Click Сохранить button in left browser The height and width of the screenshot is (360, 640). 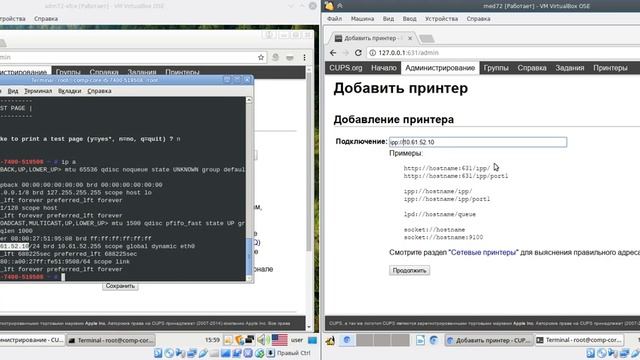pyautogui.click(x=120, y=286)
